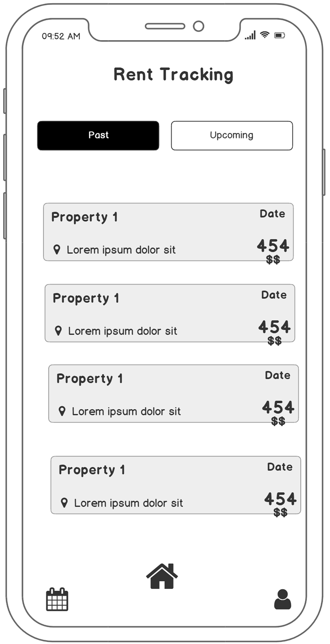Click the 454 amount on the last card
330x644 pixels.
tap(280, 499)
